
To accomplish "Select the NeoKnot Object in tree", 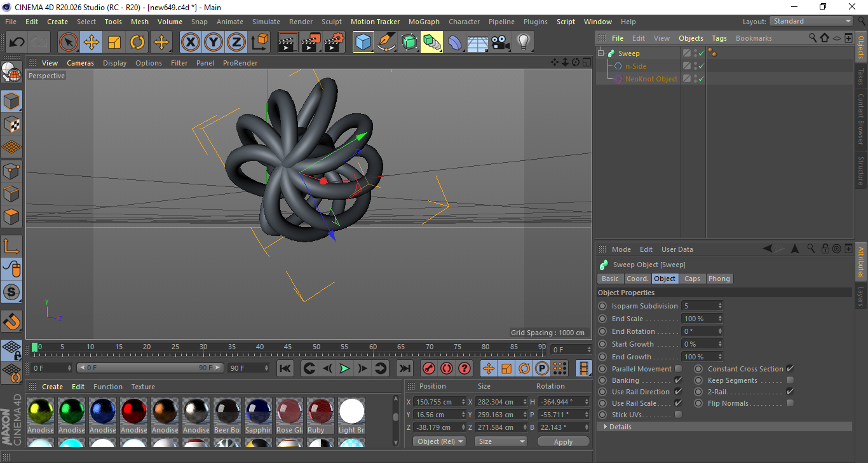I will [x=651, y=79].
